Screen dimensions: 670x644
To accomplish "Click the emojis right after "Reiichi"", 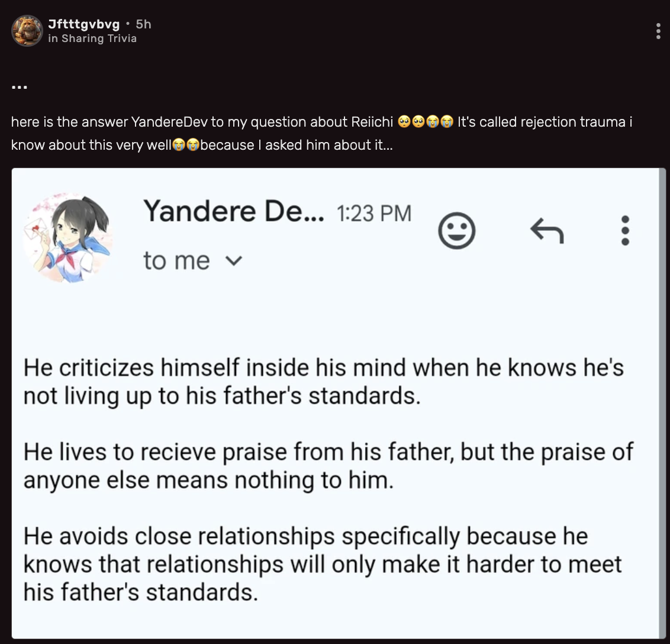I will pos(425,123).
